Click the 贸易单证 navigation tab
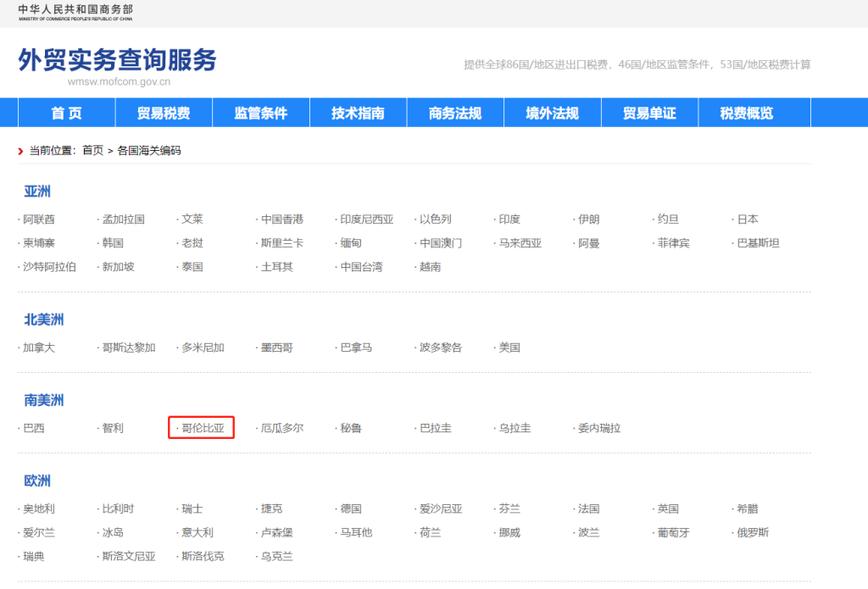 649,113
